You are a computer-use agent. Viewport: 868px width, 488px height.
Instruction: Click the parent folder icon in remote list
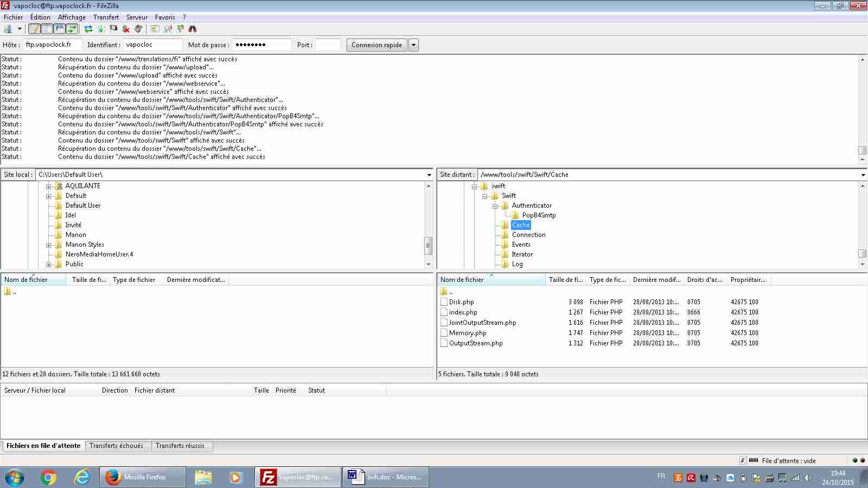click(x=444, y=292)
